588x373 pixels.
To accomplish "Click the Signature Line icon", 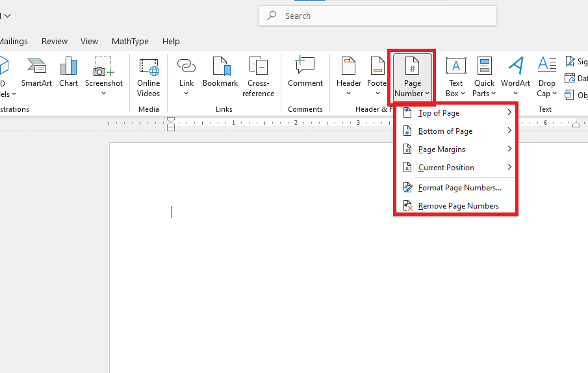I will pyautogui.click(x=570, y=61).
